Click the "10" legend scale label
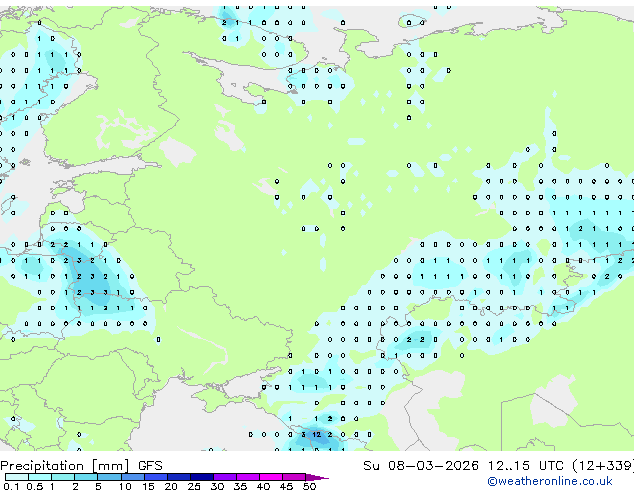This screenshot has width=634, height=490. (125, 486)
